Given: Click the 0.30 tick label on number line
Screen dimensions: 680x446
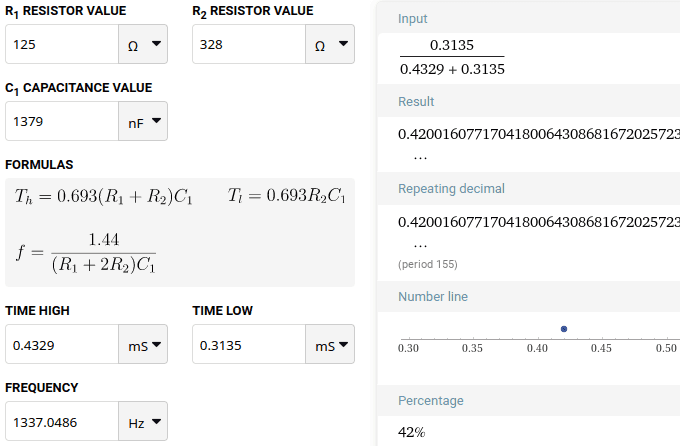Looking at the screenshot, I should pos(408,348).
